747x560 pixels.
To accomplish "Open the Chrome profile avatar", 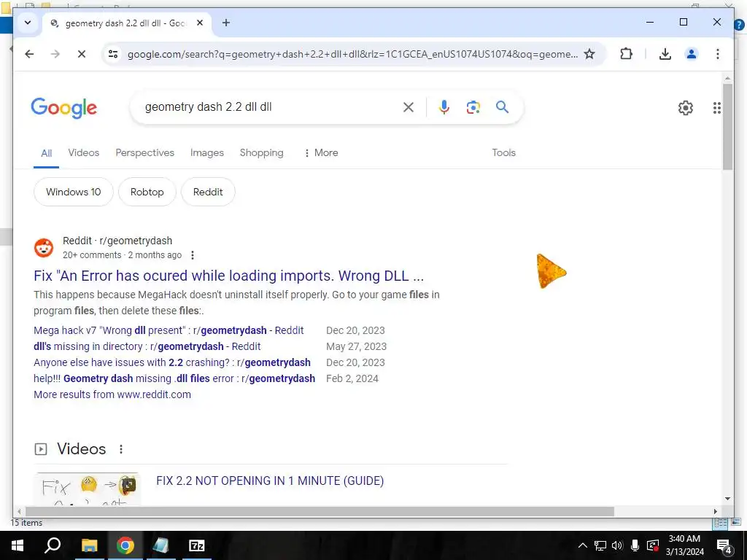I will (692, 54).
